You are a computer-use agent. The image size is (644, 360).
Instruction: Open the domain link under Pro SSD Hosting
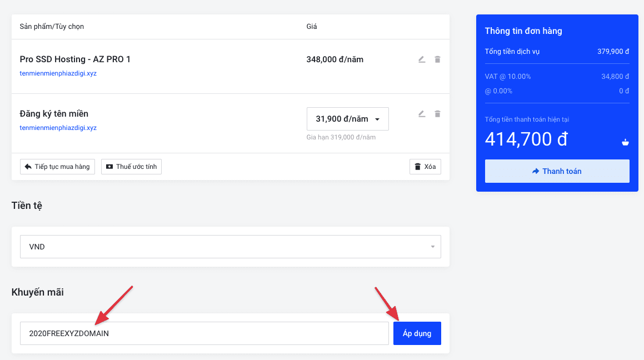click(58, 73)
